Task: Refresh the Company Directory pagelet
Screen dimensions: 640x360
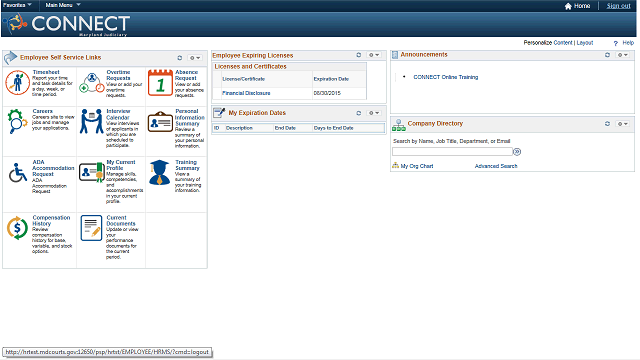Action: click(x=607, y=124)
